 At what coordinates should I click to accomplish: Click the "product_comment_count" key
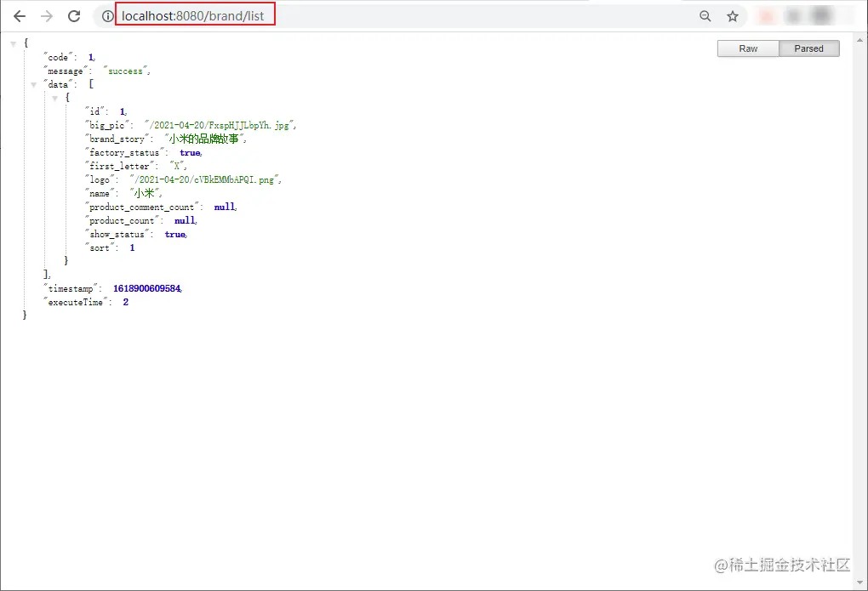(142, 207)
